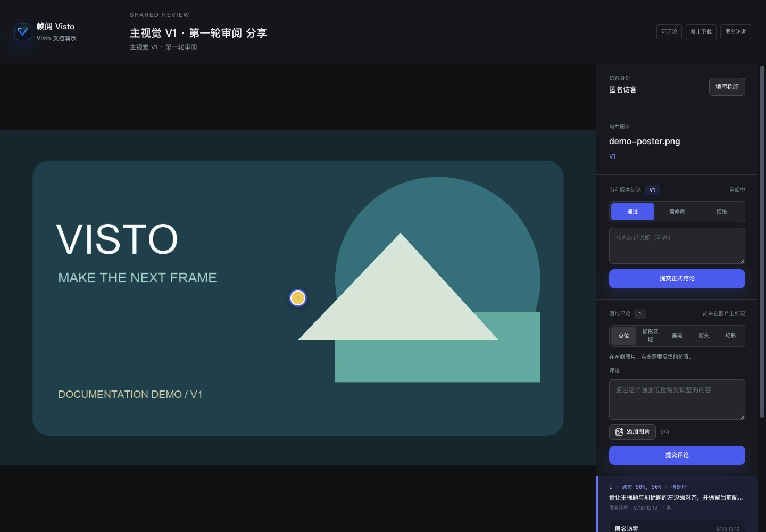Click the 匿名访客 badge in header
Image resolution: width=766 pixels, height=532 pixels.
point(736,32)
